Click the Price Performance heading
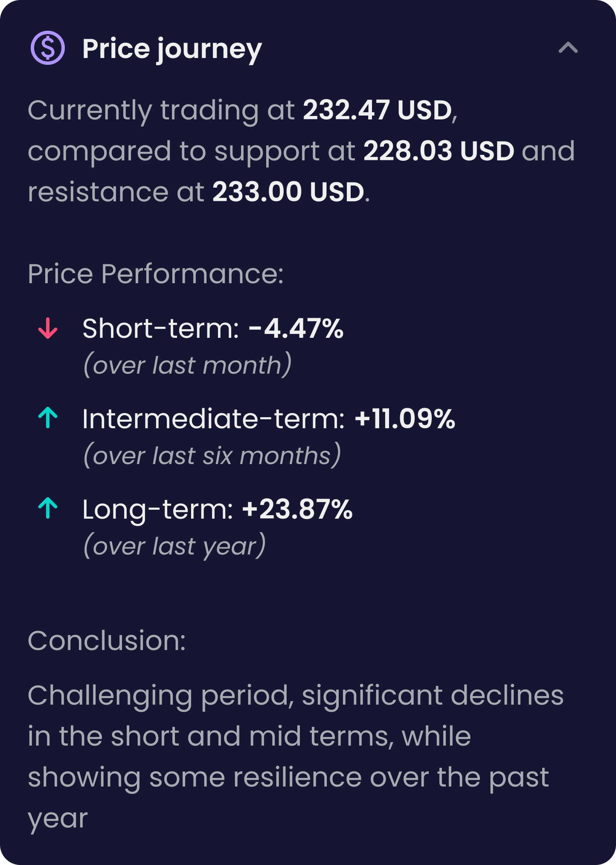Image resolution: width=616 pixels, height=865 pixels. pyautogui.click(x=156, y=274)
